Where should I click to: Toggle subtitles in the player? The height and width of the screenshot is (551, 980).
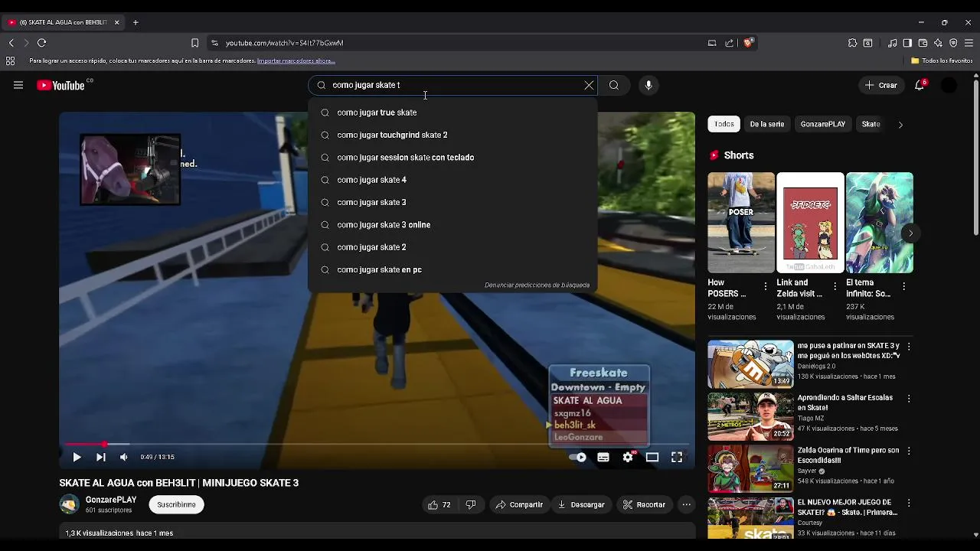click(x=603, y=458)
